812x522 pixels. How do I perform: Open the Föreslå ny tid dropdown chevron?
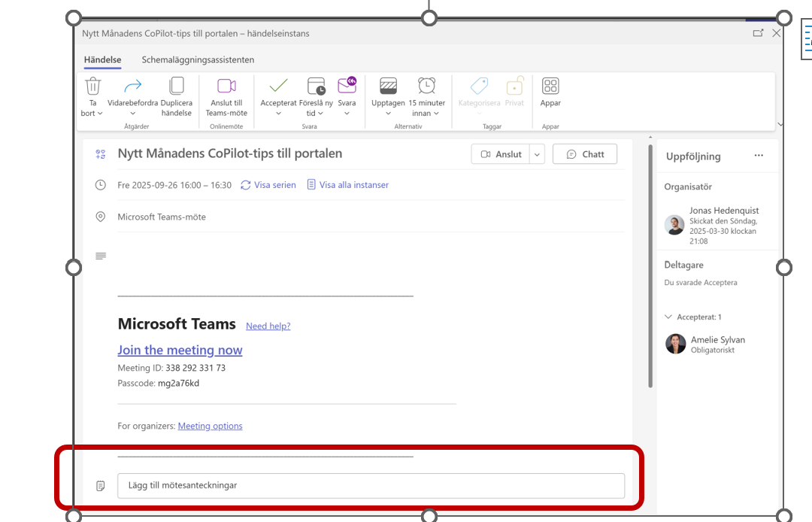(x=320, y=114)
